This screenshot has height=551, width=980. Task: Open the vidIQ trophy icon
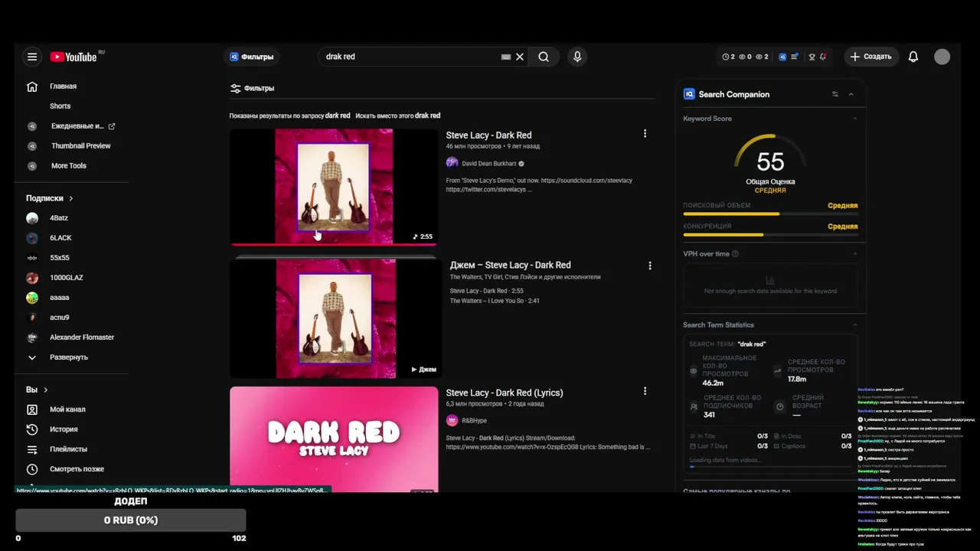click(812, 57)
